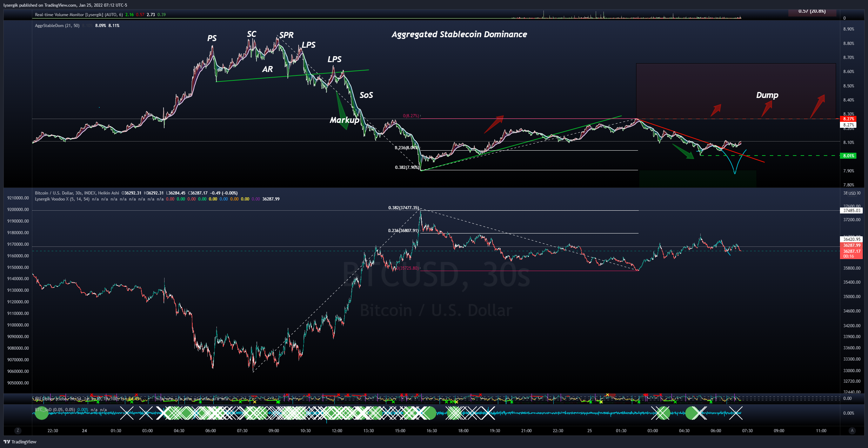Select the SoS annotation label
This screenshot has height=448, width=868.
point(366,95)
